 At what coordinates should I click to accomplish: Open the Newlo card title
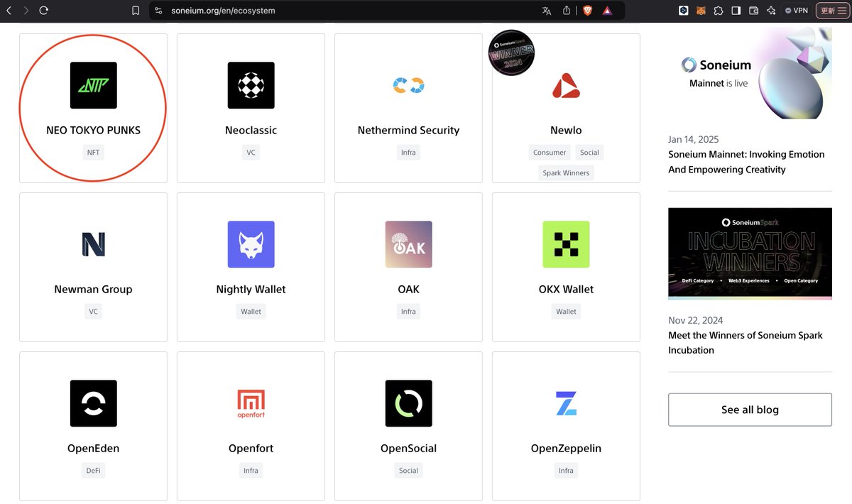point(566,130)
